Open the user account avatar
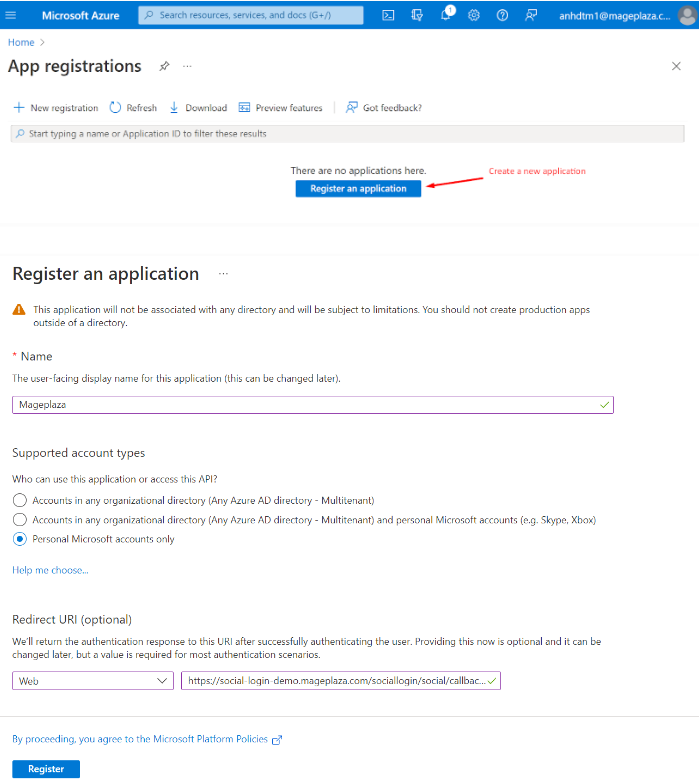 point(686,15)
